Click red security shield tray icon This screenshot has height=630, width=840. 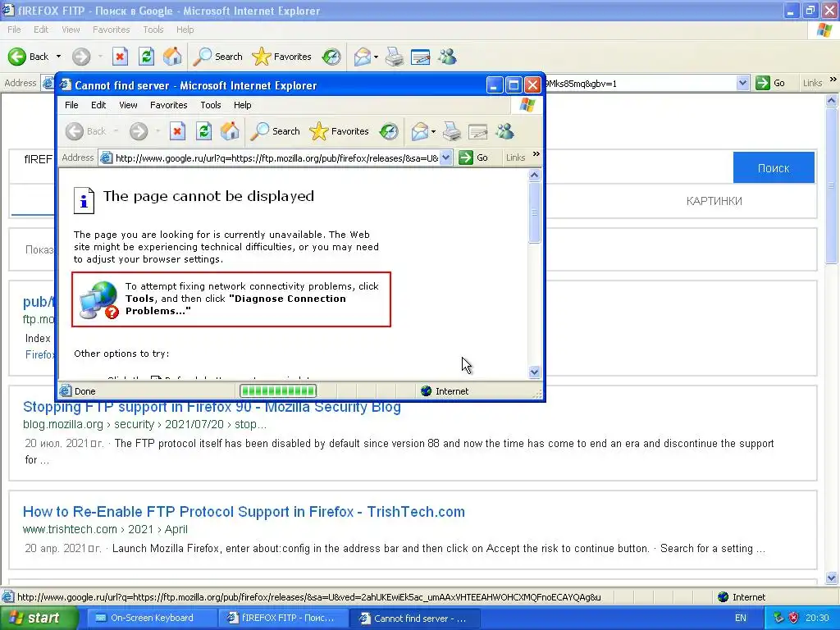click(793, 619)
